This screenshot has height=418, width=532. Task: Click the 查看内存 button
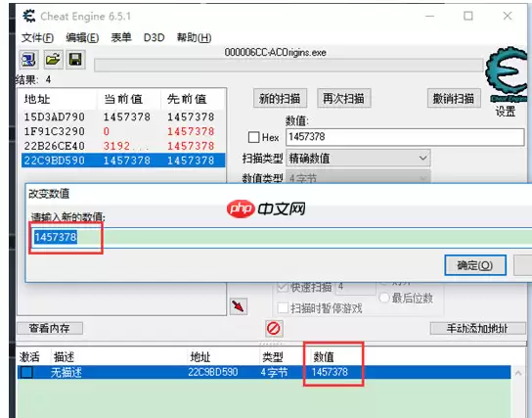(50, 328)
